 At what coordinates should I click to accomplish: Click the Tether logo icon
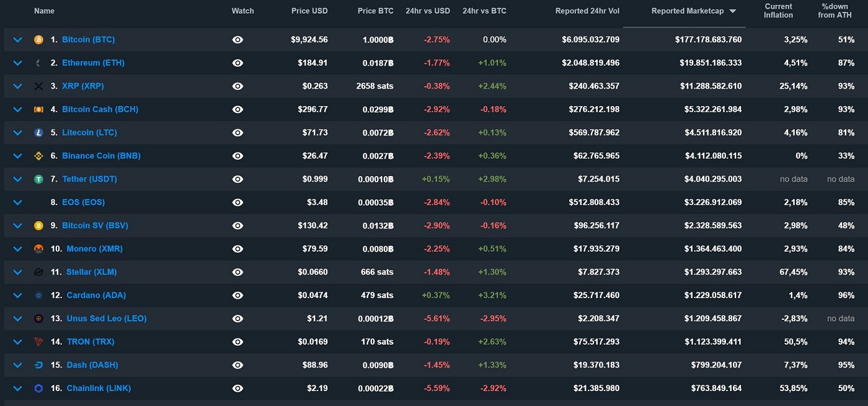38,179
